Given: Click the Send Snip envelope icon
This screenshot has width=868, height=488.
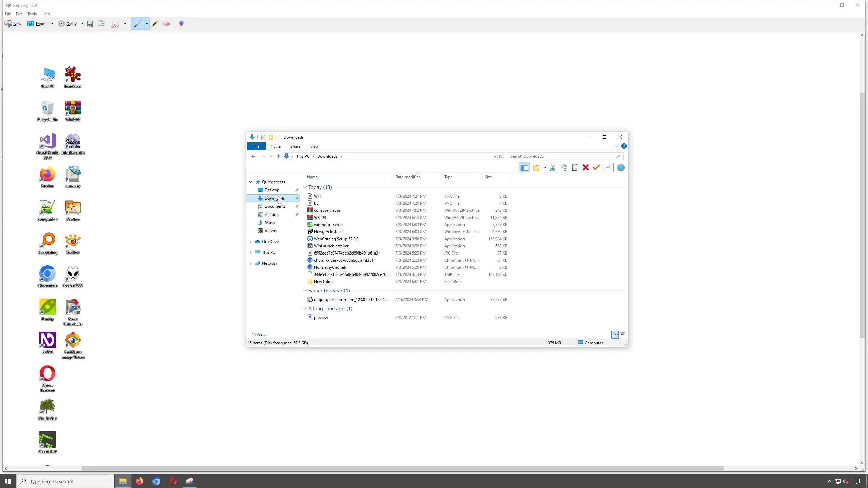Looking at the screenshot, I should click(x=115, y=24).
